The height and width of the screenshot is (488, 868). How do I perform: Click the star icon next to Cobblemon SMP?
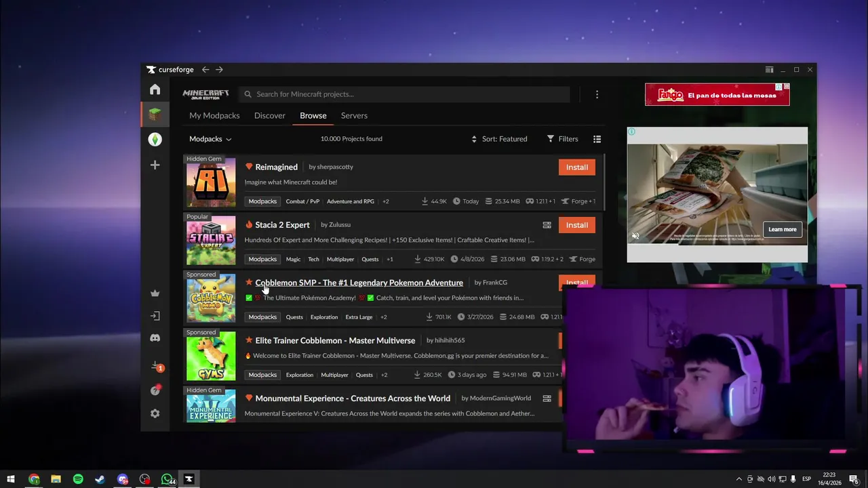point(249,282)
